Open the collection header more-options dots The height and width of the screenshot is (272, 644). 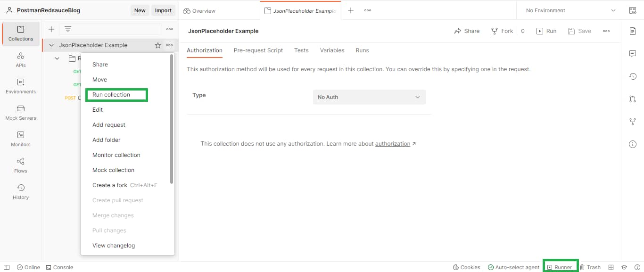point(606,31)
